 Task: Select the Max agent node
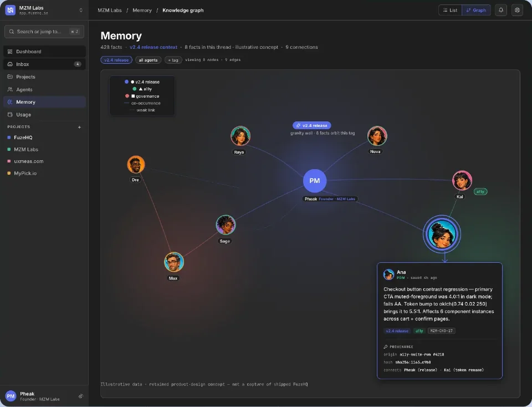point(173,262)
